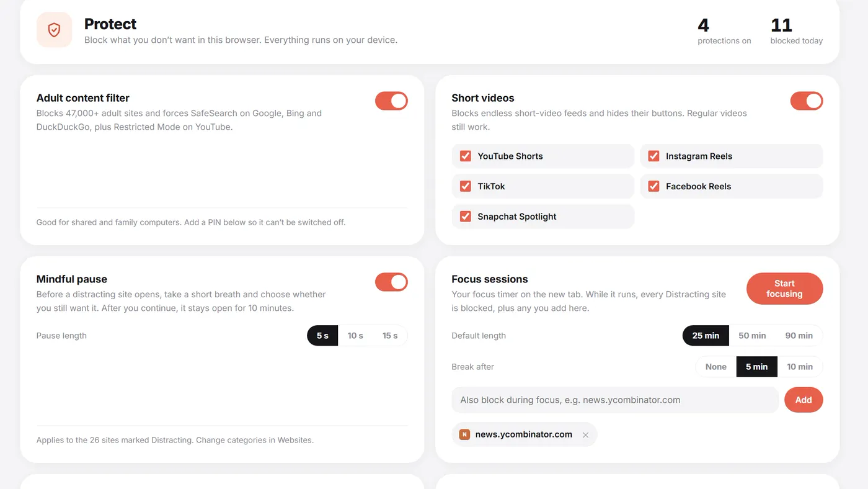Click the note about 26 Distracting sites
868x489 pixels.
pyautogui.click(x=175, y=440)
